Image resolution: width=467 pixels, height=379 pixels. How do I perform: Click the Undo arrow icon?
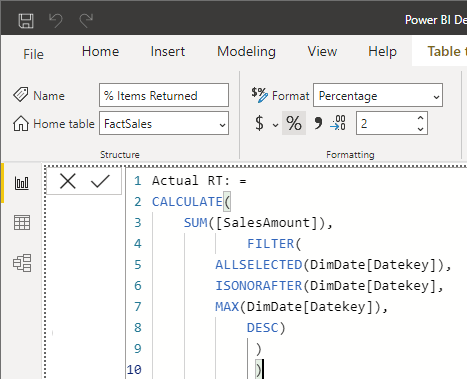tap(56, 20)
